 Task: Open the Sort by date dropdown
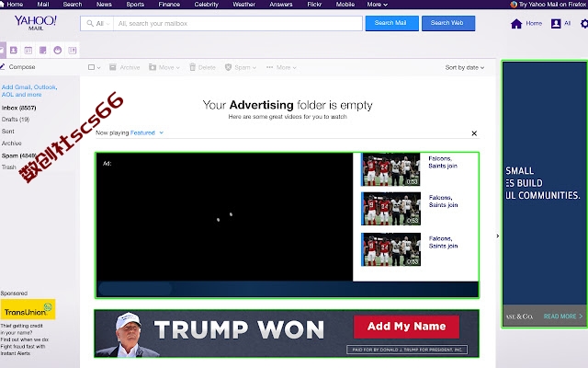465,67
